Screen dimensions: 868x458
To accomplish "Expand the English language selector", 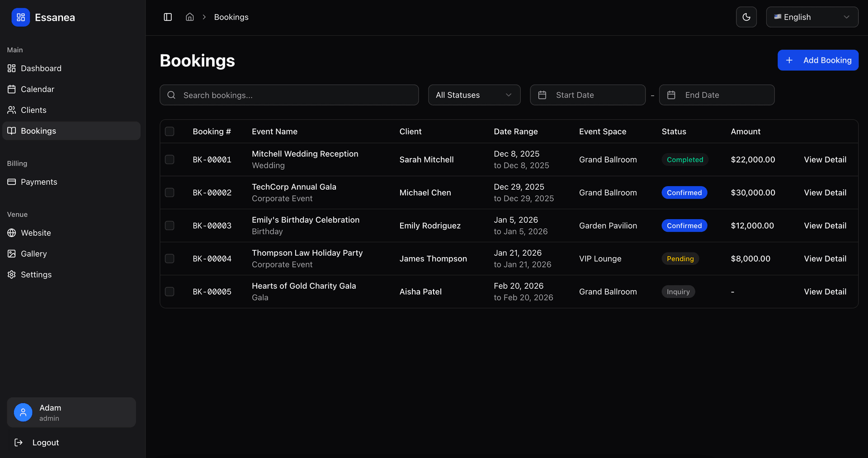I will 812,17.
